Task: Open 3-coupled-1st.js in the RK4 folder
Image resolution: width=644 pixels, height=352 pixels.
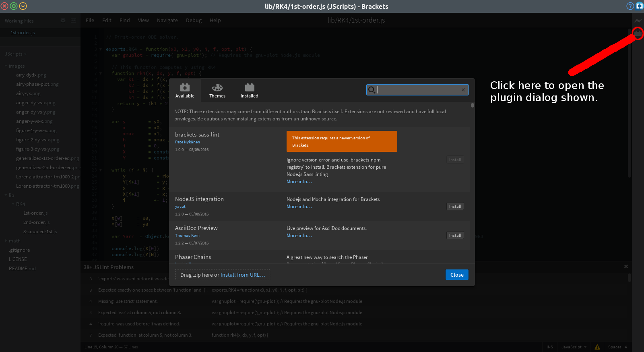Action: point(40,232)
